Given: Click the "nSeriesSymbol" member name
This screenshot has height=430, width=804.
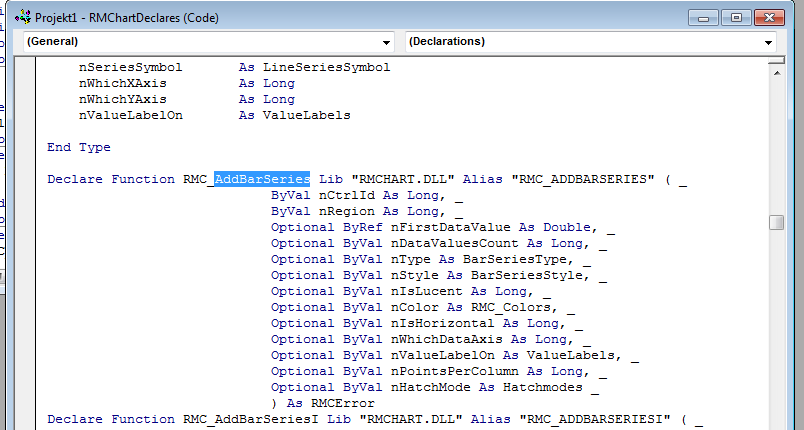Looking at the screenshot, I should tap(131, 67).
